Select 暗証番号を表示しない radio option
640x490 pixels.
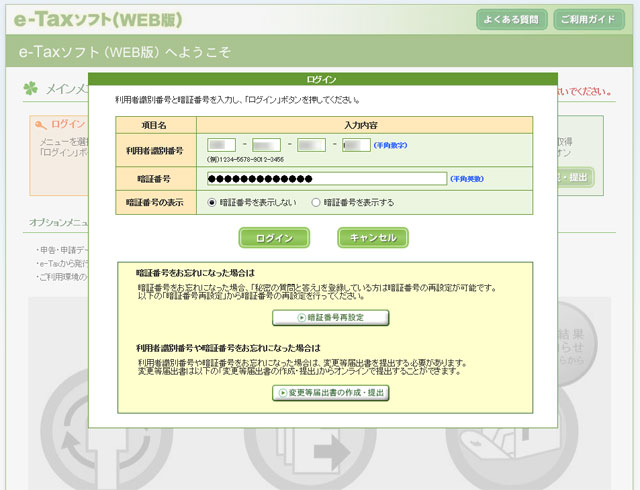click(x=213, y=202)
